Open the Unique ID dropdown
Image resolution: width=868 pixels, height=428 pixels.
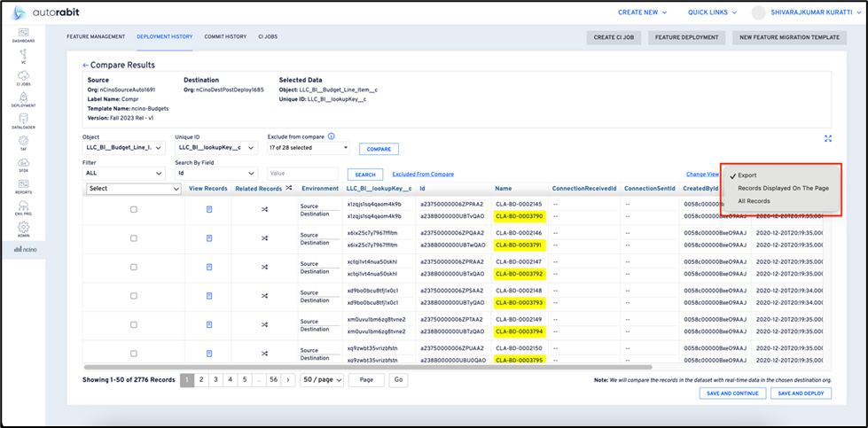tap(216, 148)
